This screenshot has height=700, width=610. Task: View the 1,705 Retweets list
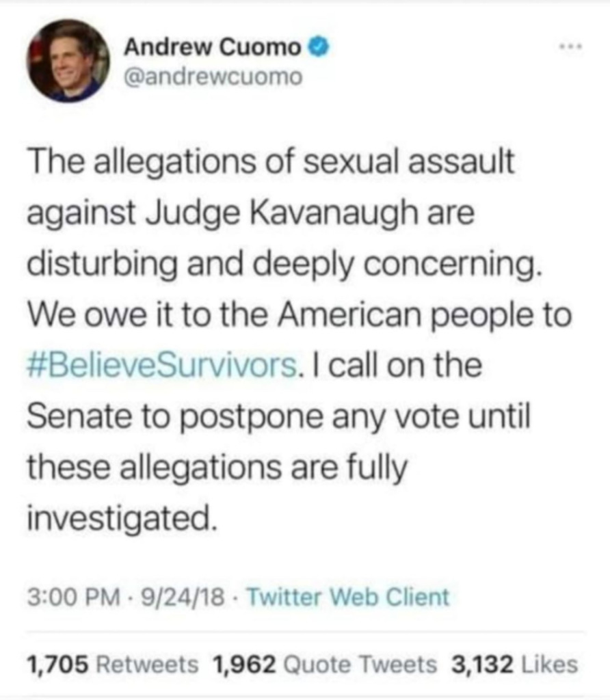(112, 664)
